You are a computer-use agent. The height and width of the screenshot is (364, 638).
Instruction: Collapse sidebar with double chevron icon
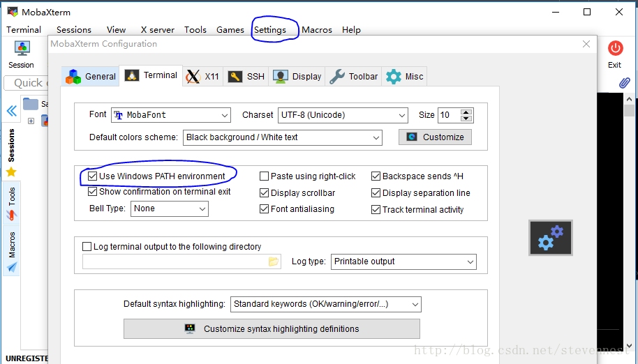click(12, 111)
